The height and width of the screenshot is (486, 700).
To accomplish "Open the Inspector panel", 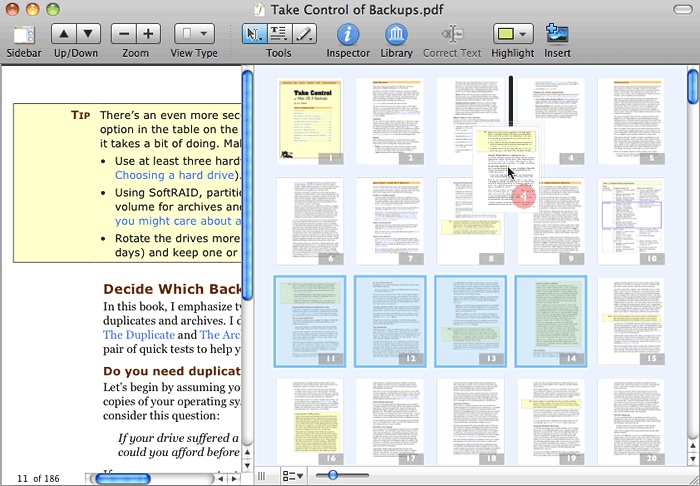I will click(348, 34).
